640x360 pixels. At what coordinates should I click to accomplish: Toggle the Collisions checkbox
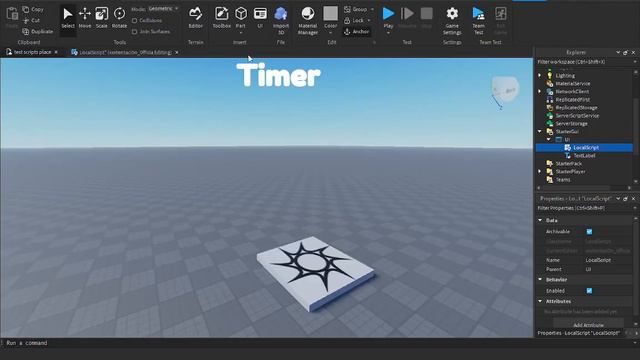pos(135,20)
